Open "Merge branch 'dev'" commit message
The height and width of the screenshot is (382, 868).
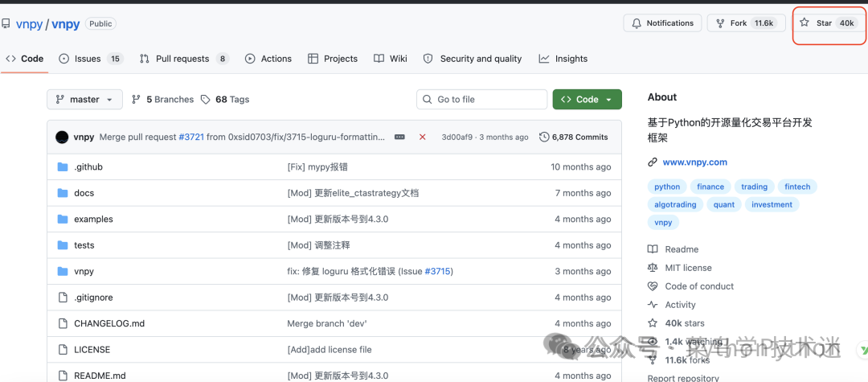click(326, 323)
